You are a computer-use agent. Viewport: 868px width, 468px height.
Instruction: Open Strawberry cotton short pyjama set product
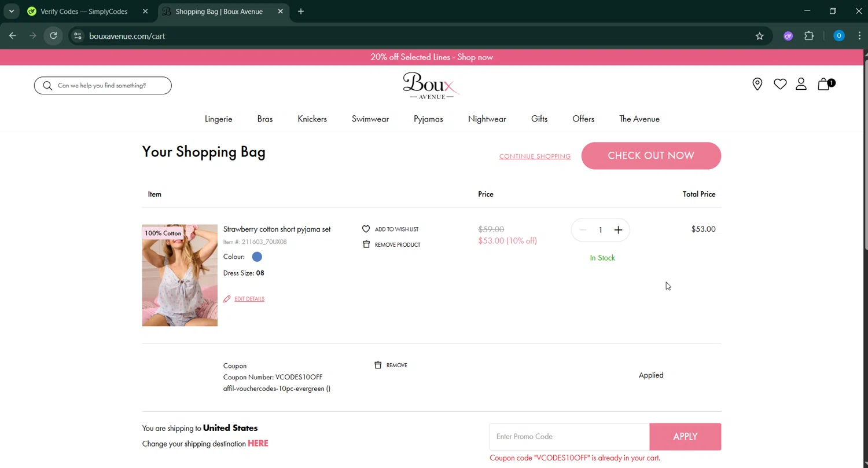[277, 229]
